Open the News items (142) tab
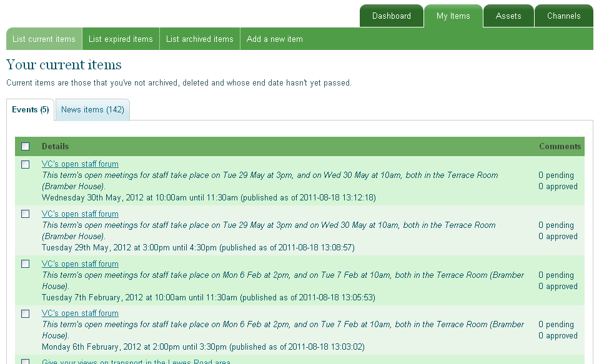The width and height of the screenshot is (599, 364). pyautogui.click(x=92, y=110)
